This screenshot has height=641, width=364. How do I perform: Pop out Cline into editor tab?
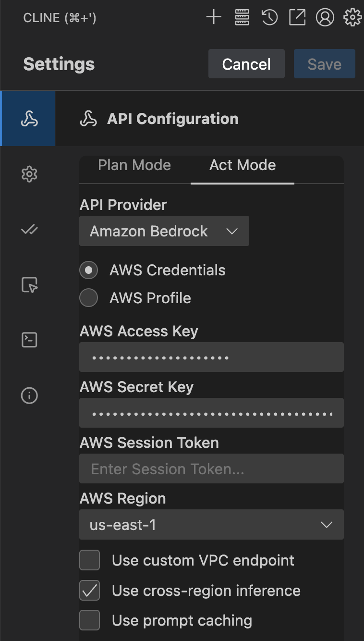(x=297, y=18)
